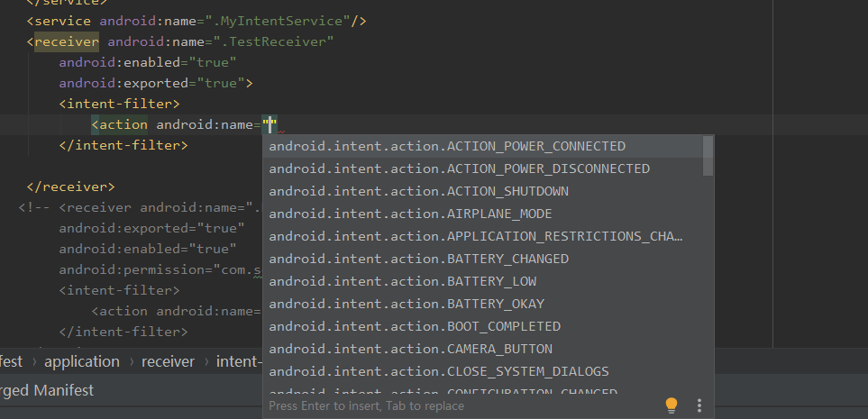Click the '.MyIntentService' service line
The image size is (868, 419).
196,21
